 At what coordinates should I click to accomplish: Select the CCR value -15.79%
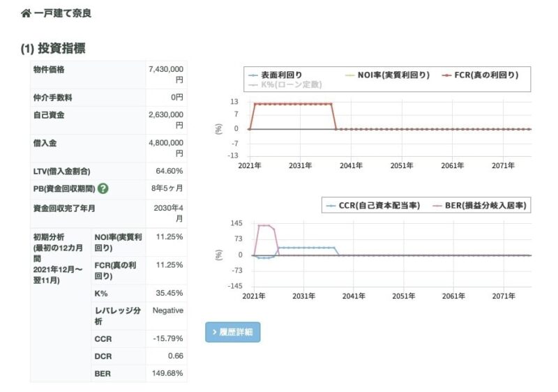tap(168, 339)
